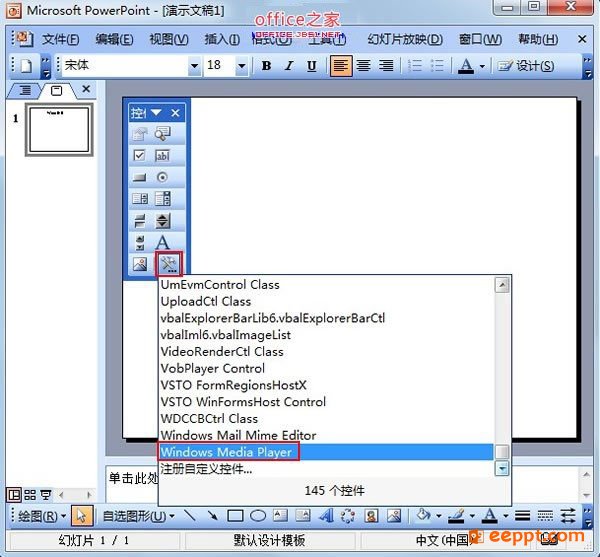
Task: Open the 绘图(R) drawing menu
Action: pos(42,516)
